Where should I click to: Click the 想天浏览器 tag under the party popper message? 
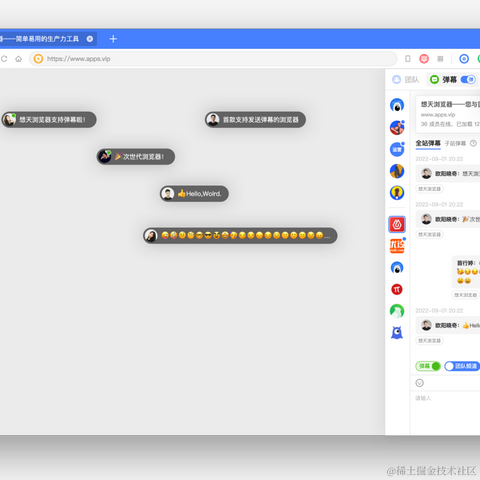(x=430, y=235)
